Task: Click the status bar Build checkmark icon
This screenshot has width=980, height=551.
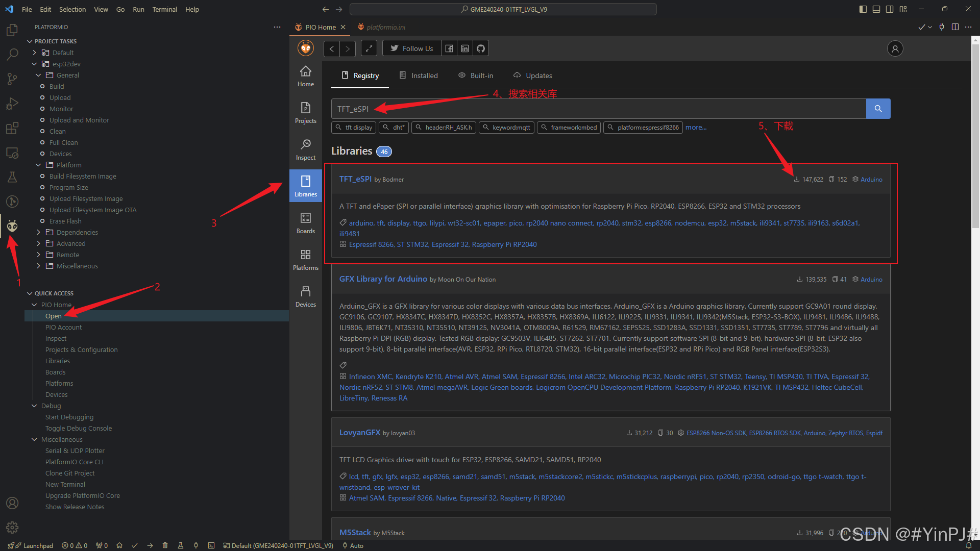Action: (x=135, y=545)
